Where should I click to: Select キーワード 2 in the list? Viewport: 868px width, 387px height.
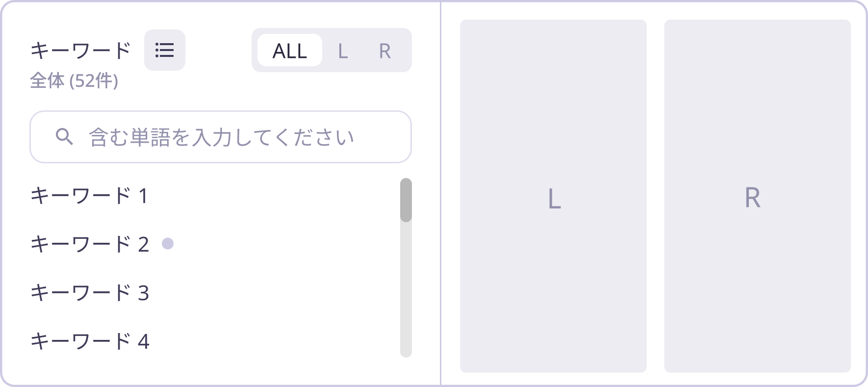point(89,244)
